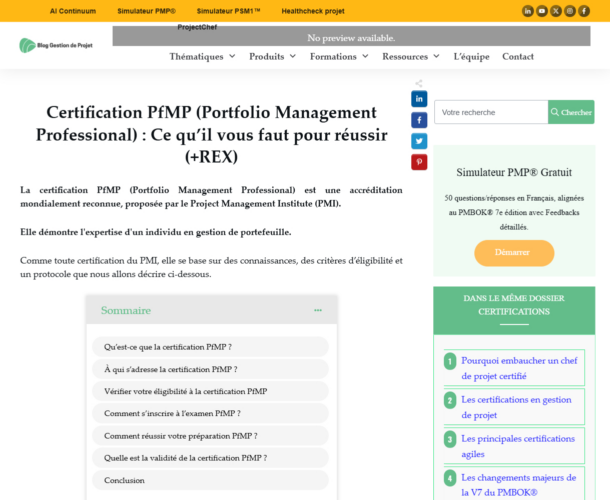Jump to Conclusion section
Screen dimensions: 610x500
[x=210, y=480]
